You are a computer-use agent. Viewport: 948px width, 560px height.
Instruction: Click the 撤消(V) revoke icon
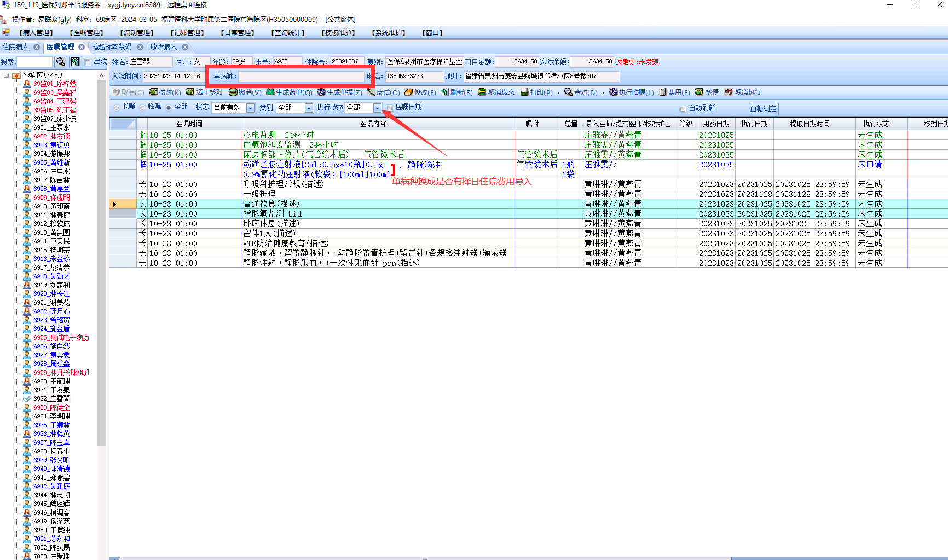coord(233,92)
